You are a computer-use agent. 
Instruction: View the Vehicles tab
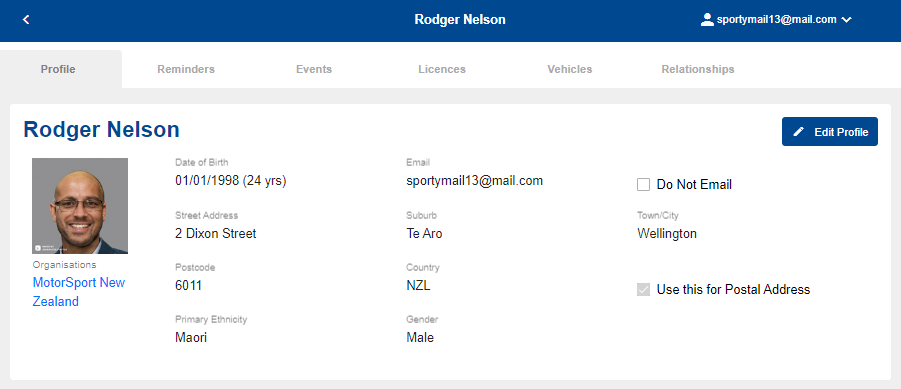[569, 69]
